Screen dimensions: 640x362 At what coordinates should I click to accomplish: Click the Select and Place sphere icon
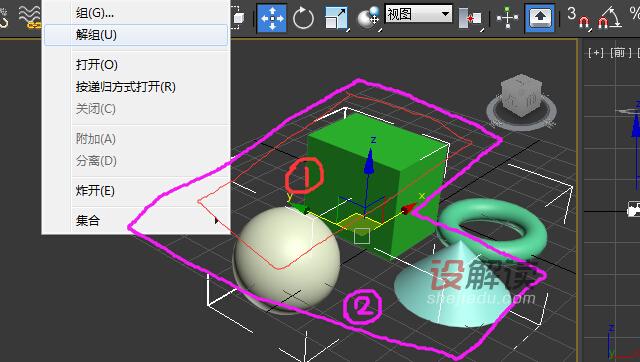pyautogui.click(x=369, y=18)
